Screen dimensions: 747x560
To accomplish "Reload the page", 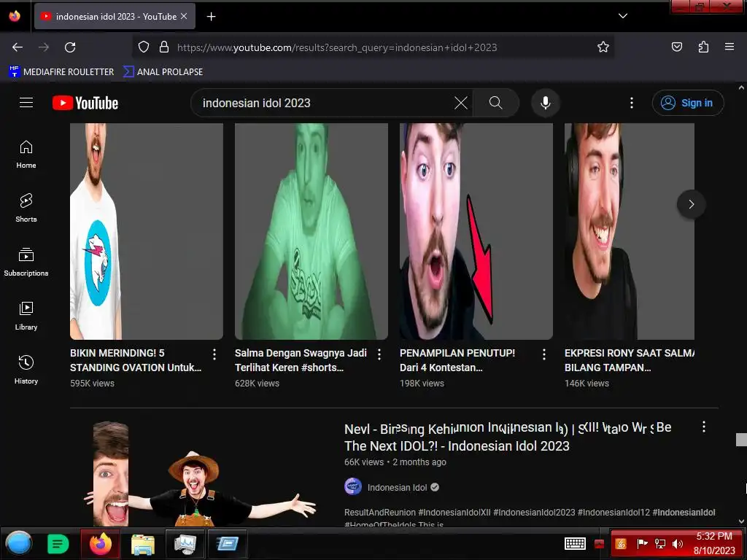I will click(x=70, y=47).
